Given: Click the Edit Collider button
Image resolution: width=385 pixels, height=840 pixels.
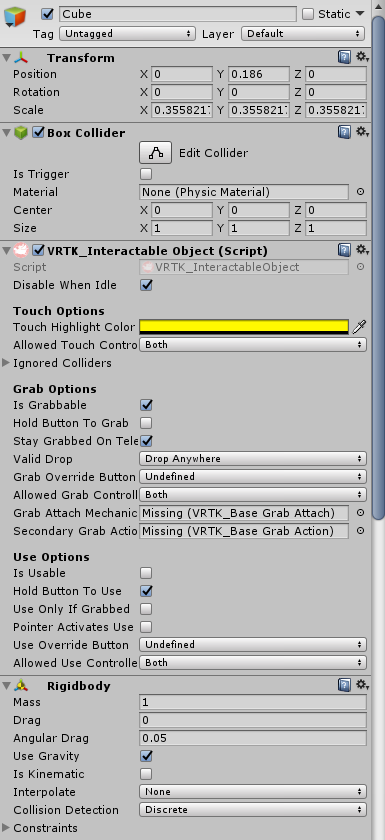Looking at the screenshot, I should 155,153.
